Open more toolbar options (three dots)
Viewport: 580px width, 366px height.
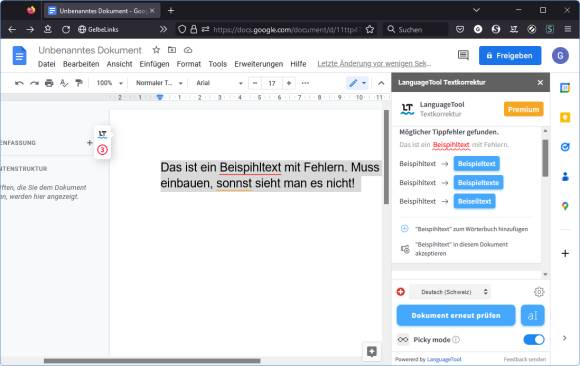[x=305, y=83]
